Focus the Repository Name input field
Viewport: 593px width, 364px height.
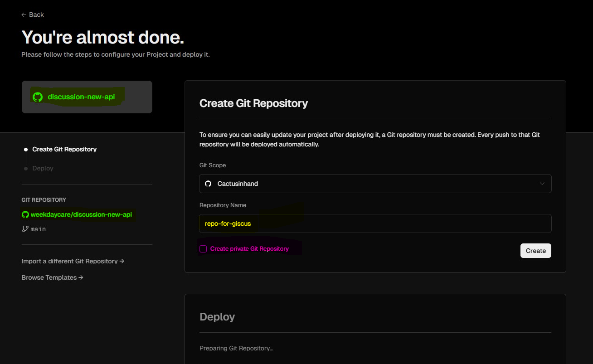point(374,223)
